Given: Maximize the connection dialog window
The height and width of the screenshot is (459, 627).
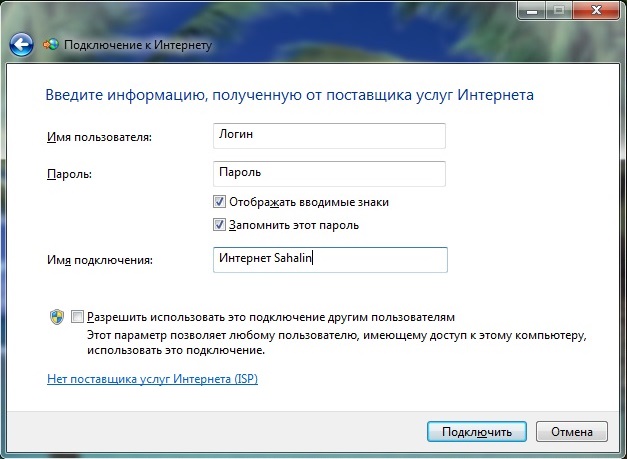Looking at the screenshot, I should tap(558, 10).
